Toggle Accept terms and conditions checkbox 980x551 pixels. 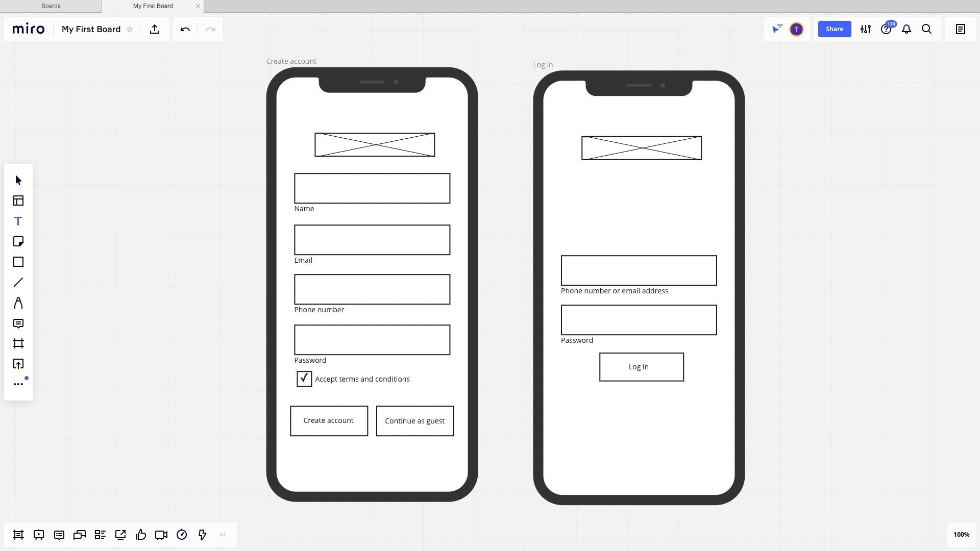coord(304,378)
